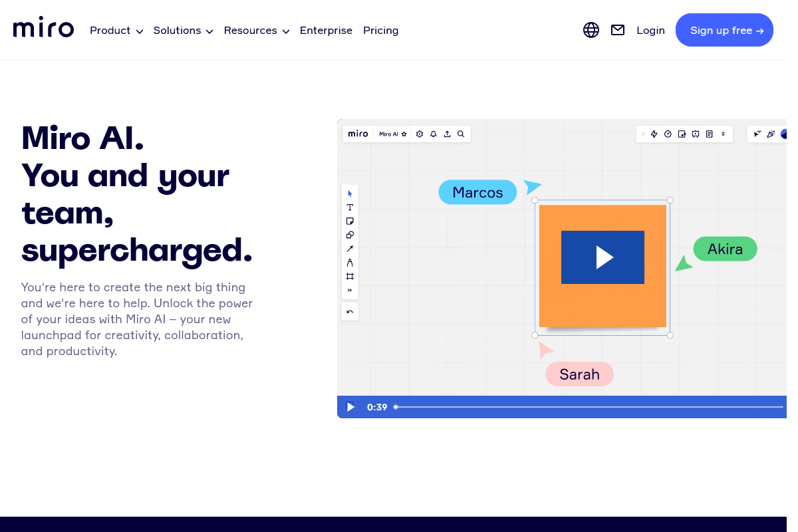The height and width of the screenshot is (532, 798).
Task: Open the Pricing page
Action: (x=380, y=30)
